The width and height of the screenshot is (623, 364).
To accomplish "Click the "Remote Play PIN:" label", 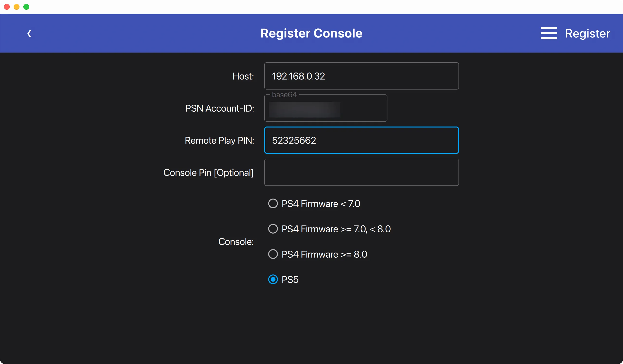I will point(219,140).
